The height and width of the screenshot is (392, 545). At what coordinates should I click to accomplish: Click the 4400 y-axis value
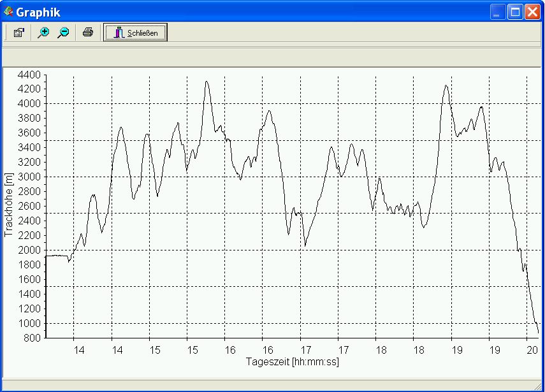point(29,75)
